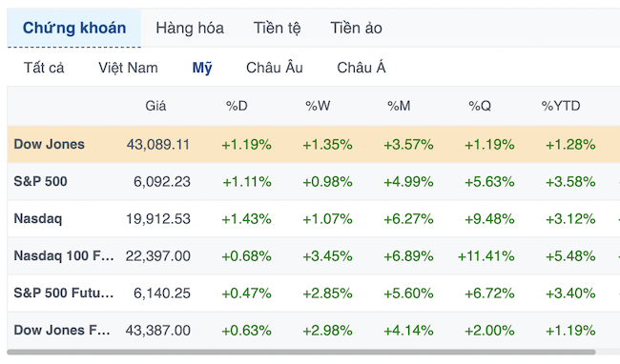Click the %D column header
Screen dimensions: 620x364
click(237, 106)
